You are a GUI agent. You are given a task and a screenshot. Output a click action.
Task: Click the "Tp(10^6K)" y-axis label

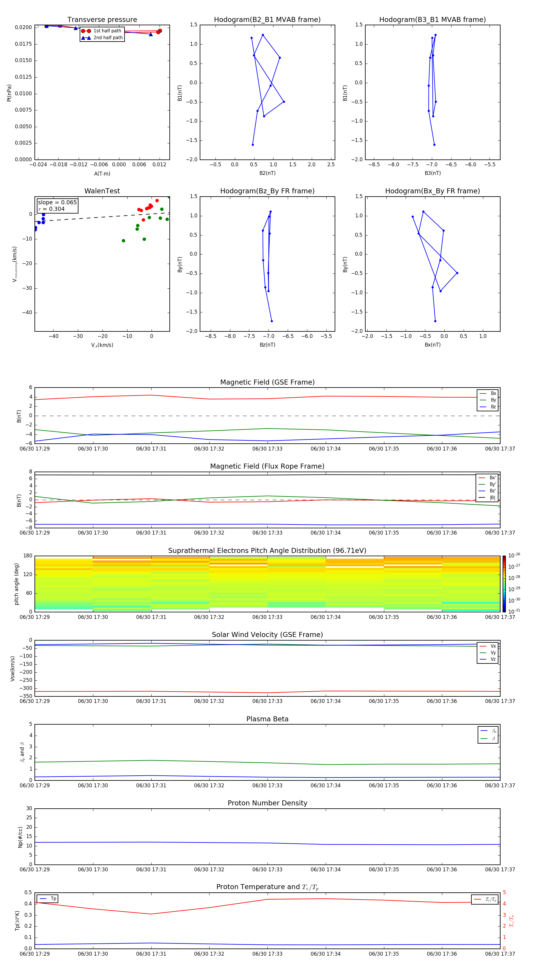pyautogui.click(x=17, y=921)
